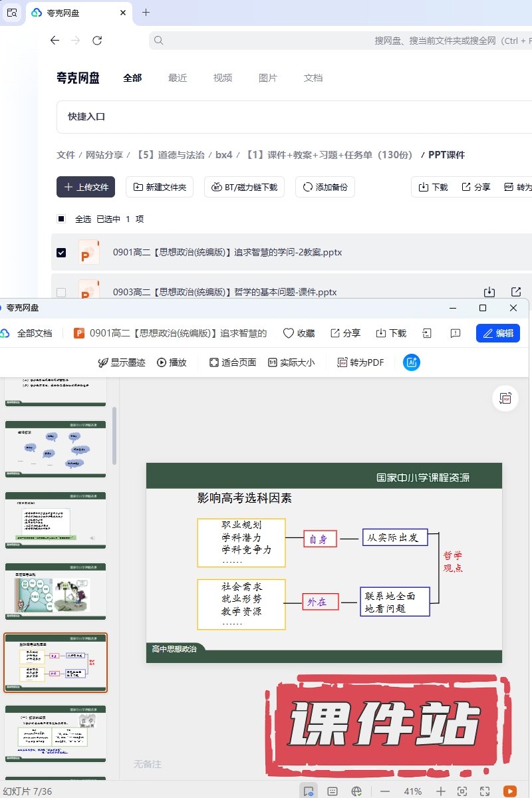Click the feedback comment icon beside 下载

[x=456, y=333]
